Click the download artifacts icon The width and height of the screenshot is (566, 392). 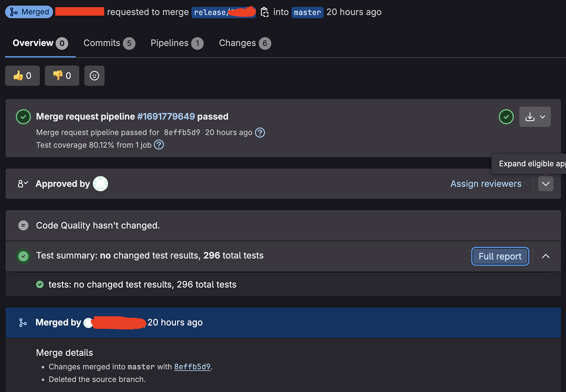[530, 116]
